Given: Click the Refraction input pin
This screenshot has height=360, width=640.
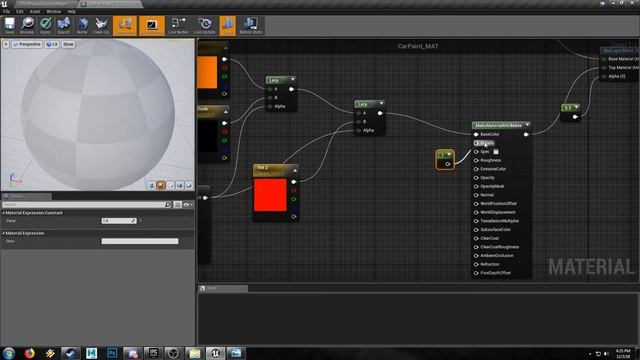Looking at the screenshot, I should (x=476, y=264).
